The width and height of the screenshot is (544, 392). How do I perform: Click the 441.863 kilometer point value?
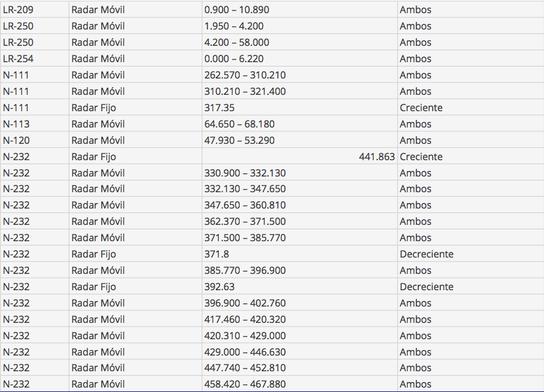377,157
